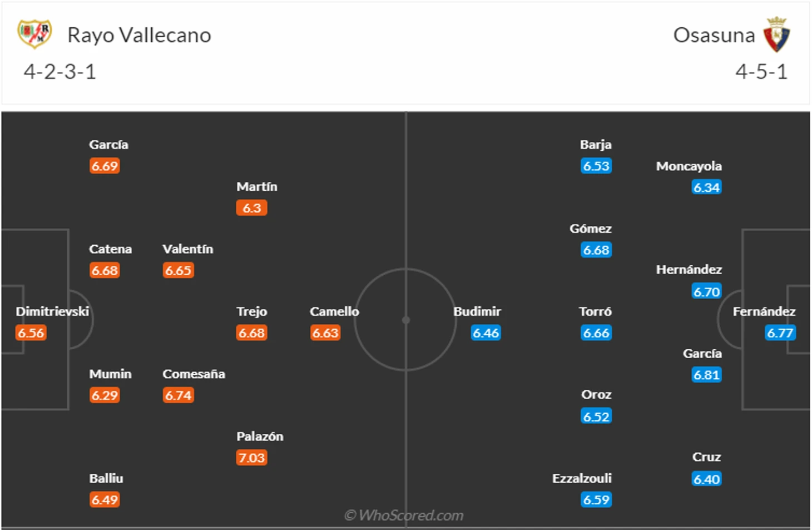The width and height of the screenshot is (812, 530).
Task: Select Balliu's player name
Action: (106, 478)
